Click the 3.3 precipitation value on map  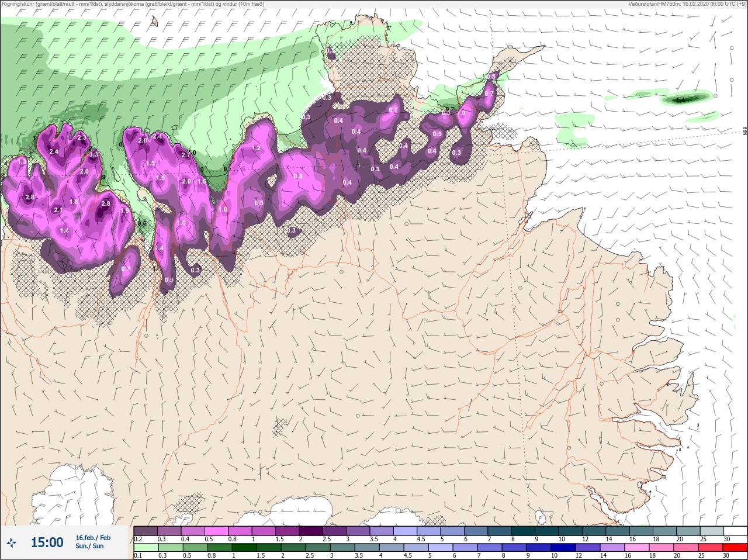(93, 155)
